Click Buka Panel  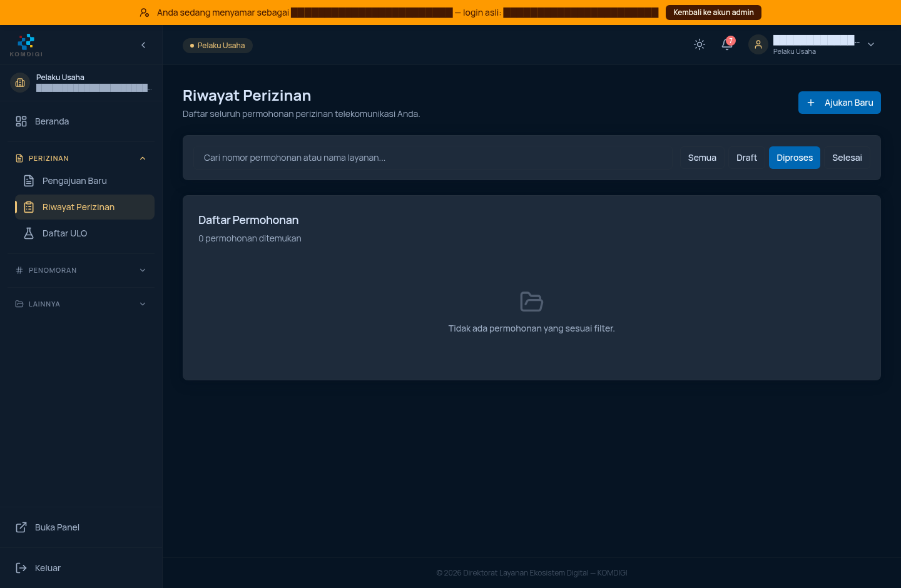[x=81, y=527]
